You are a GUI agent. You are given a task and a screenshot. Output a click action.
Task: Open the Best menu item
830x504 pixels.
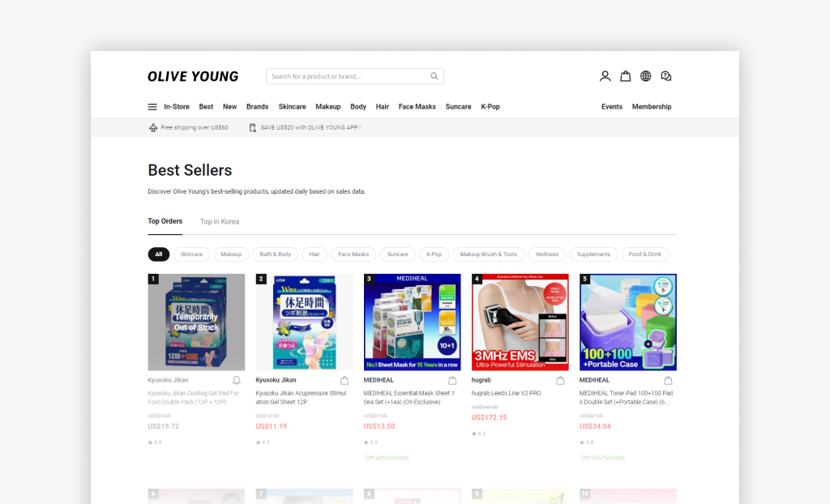[x=206, y=106]
